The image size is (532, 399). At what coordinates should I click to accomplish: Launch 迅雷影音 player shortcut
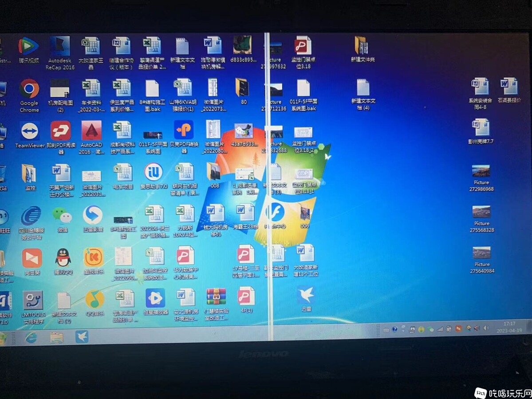click(x=93, y=219)
